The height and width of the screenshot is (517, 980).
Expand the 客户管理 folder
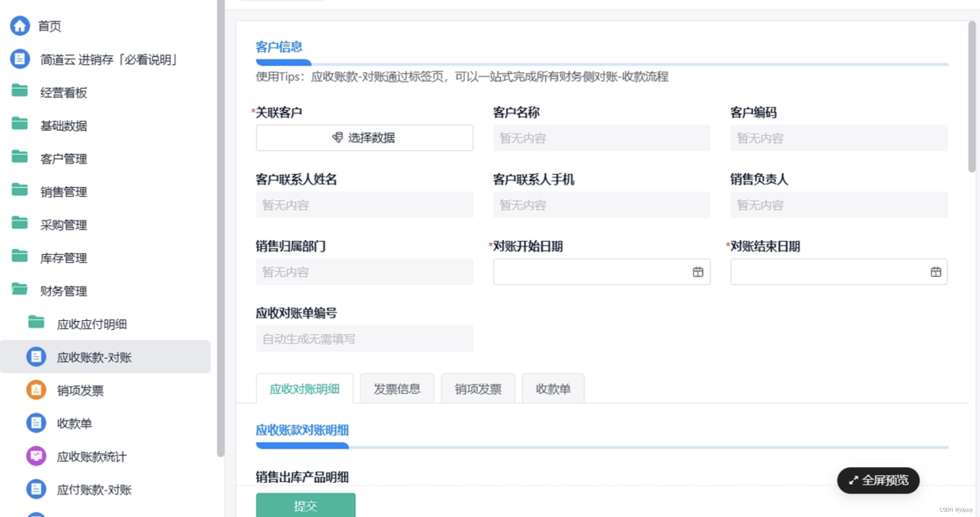point(20,158)
